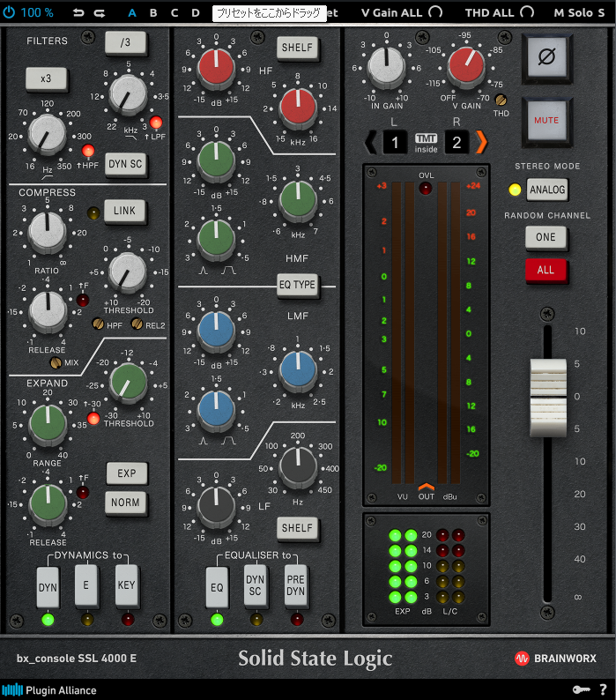This screenshot has width=616, height=700.
Task: Select preset slot B
Action: point(153,13)
